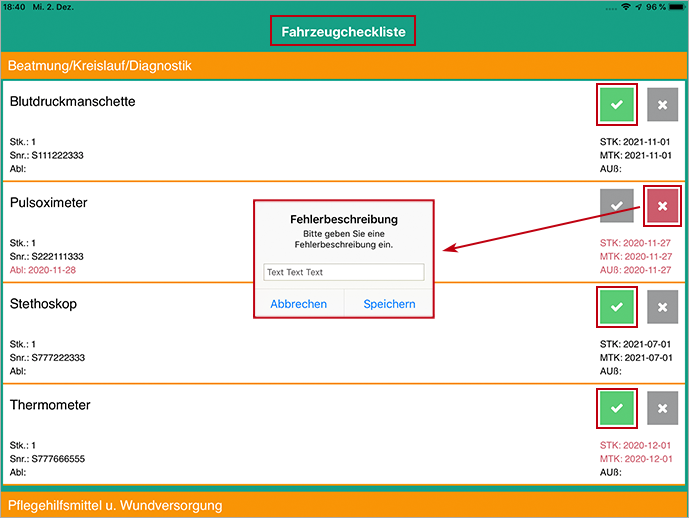Click MTK: 2021-11-01 for Blutdruckmanschette
This screenshot has width=689, height=518.
pos(635,155)
